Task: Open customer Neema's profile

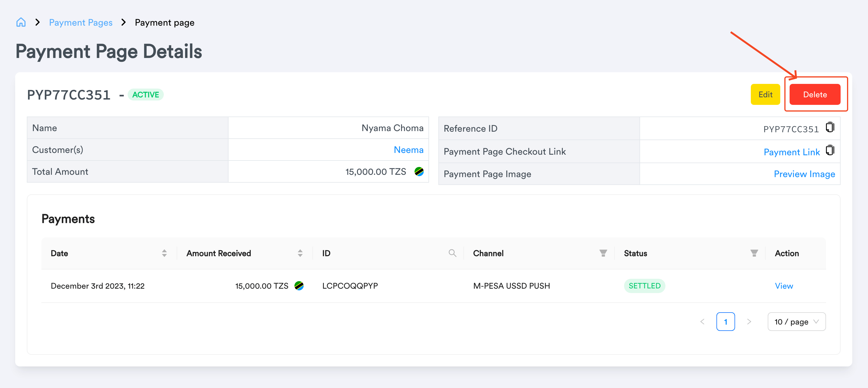Action: pos(408,149)
